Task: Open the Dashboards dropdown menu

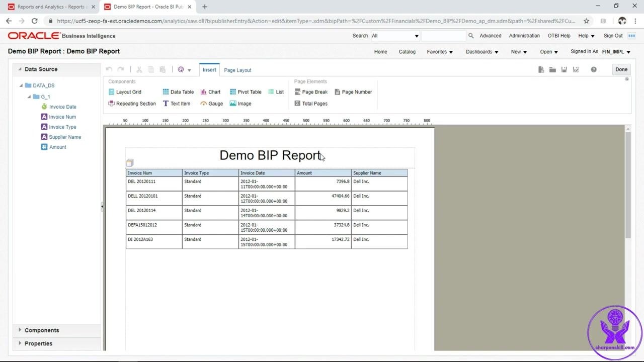Action: coord(482,52)
